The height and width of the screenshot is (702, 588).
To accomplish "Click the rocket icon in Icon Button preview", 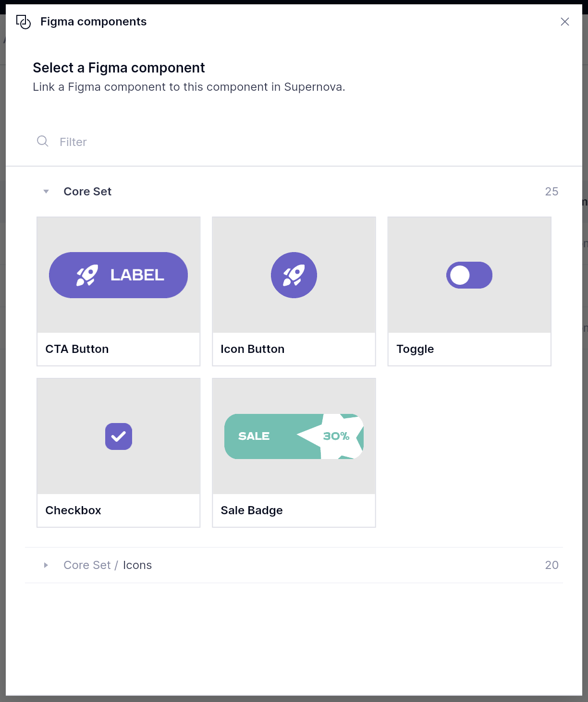I will [294, 275].
